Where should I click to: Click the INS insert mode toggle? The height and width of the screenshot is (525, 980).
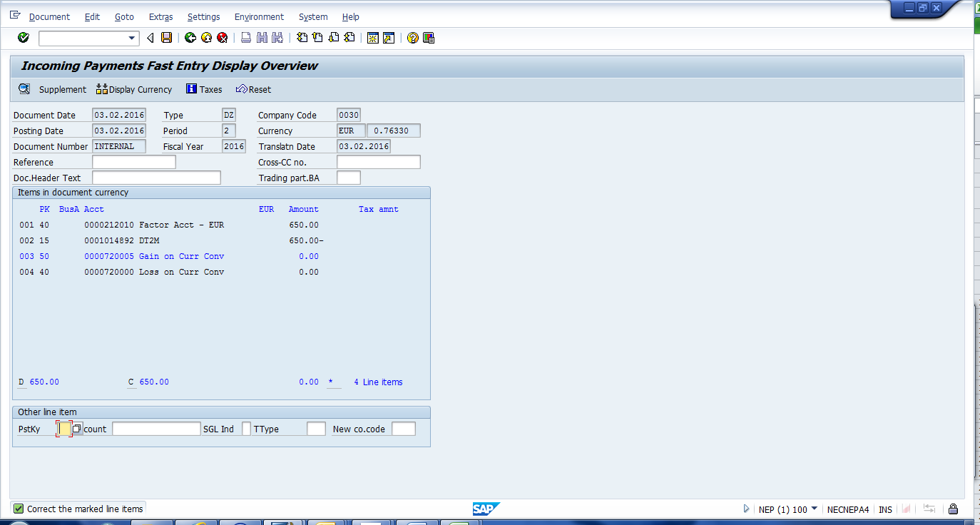(885, 509)
